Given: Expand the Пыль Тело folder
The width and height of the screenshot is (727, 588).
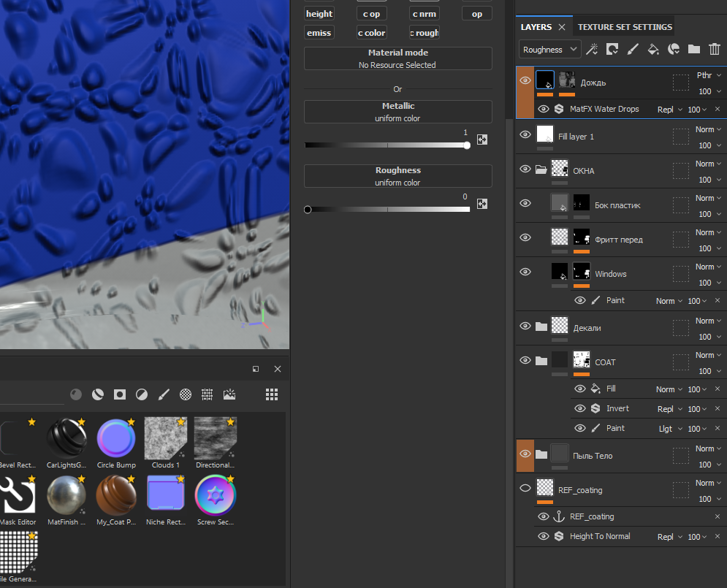Looking at the screenshot, I should pyautogui.click(x=541, y=454).
